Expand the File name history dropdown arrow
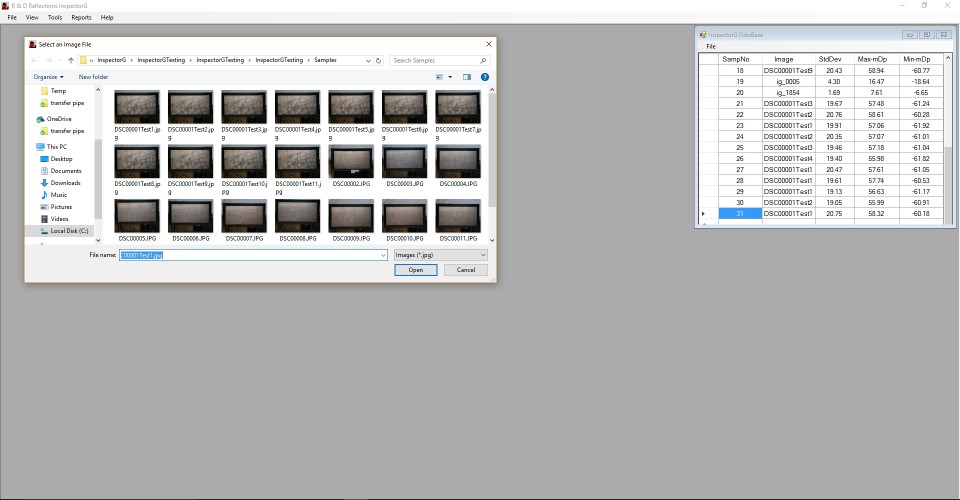Image resolution: width=960 pixels, height=500 pixels. point(382,255)
